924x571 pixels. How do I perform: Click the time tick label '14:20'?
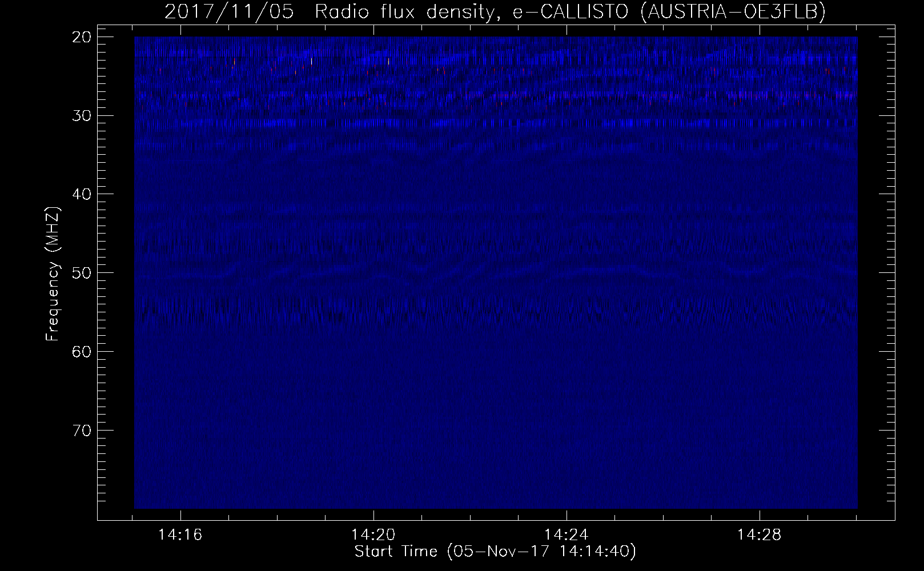click(x=373, y=536)
